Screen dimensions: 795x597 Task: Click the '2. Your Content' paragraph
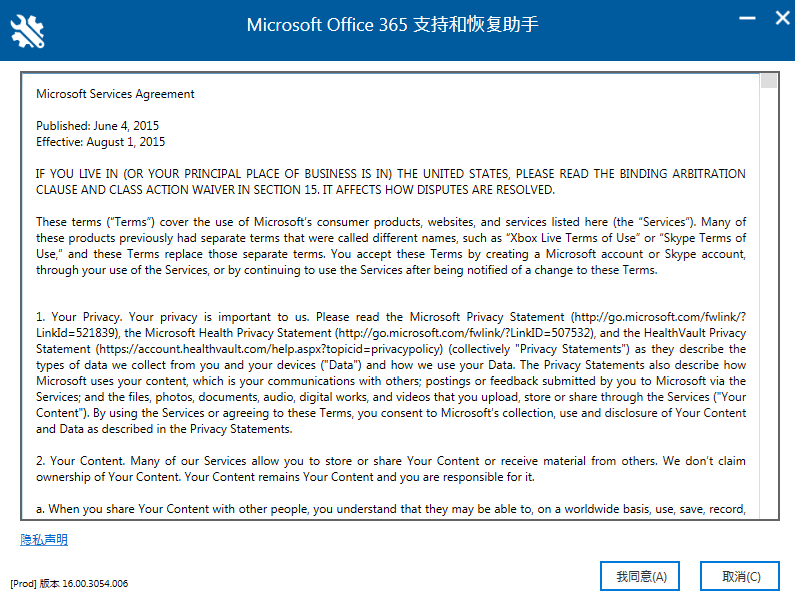(390, 468)
